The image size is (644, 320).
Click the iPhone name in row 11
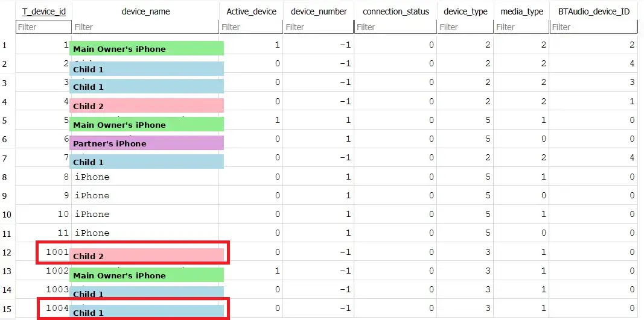pos(92,233)
